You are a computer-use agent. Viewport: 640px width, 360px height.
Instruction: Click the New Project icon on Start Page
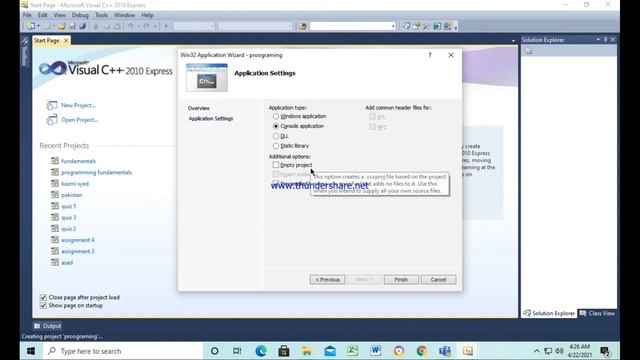click(52, 105)
